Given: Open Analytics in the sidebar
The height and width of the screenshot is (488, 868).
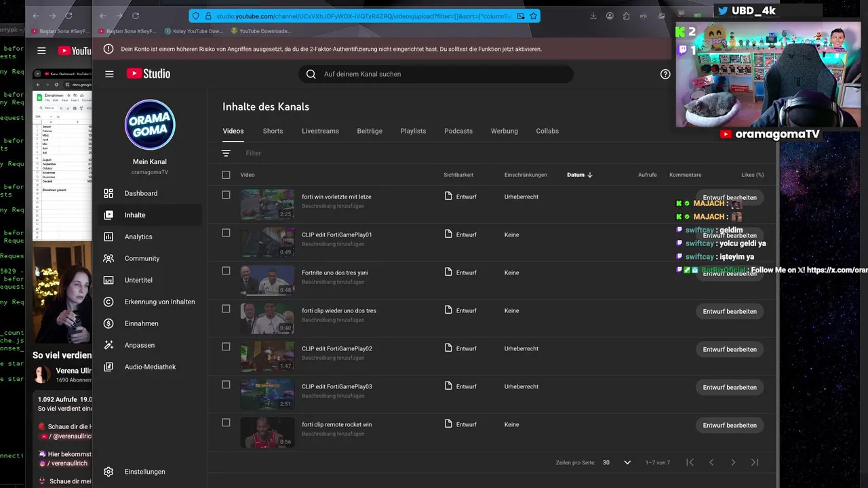Looking at the screenshot, I should pyautogui.click(x=138, y=237).
